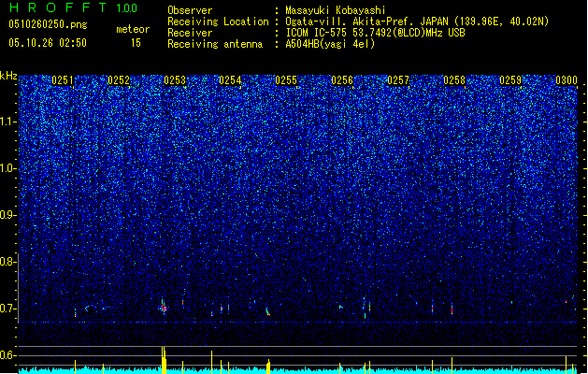Select the antenna value A504HB(yagi 4el)
The width and height of the screenshot is (588, 374).
coord(330,44)
